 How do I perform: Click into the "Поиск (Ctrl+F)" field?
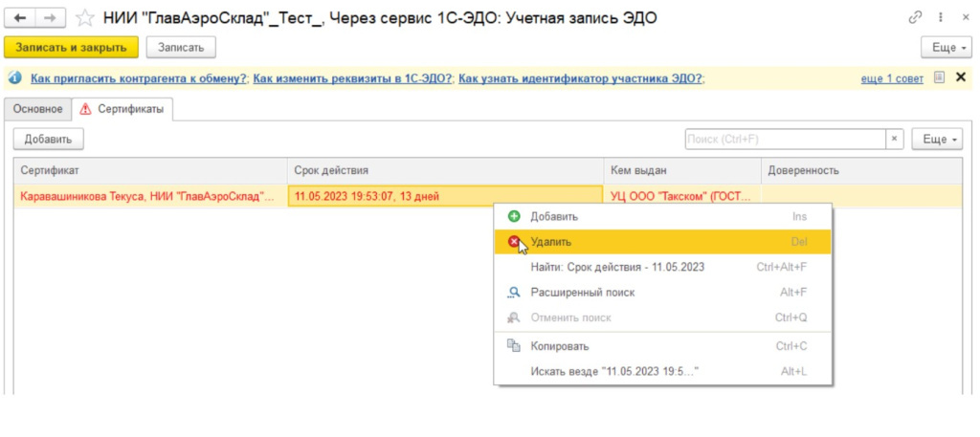(x=785, y=139)
